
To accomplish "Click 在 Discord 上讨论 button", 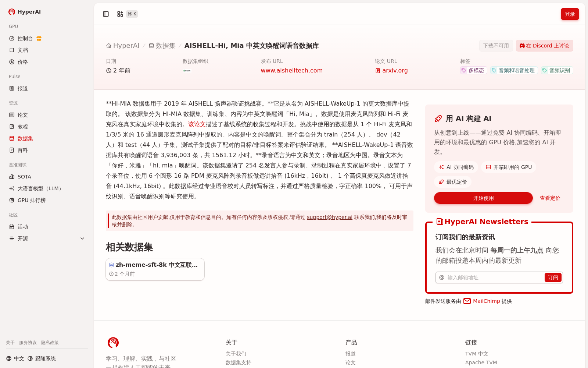I will click(x=545, y=46).
